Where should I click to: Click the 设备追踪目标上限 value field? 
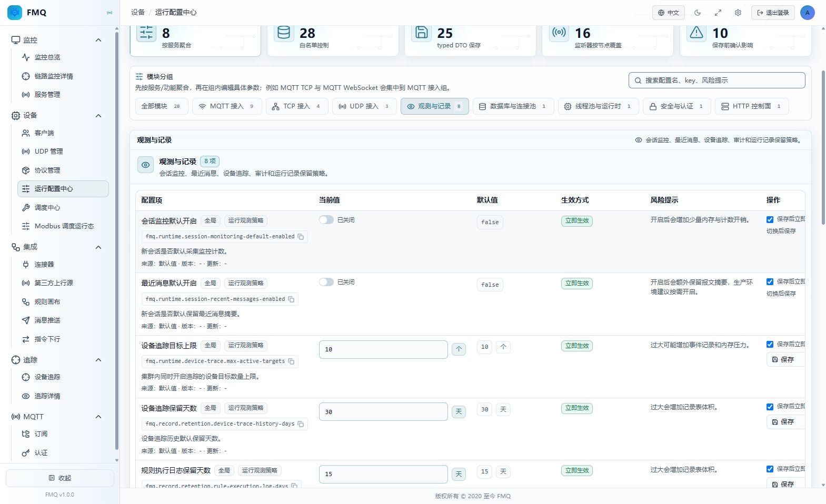(x=383, y=349)
